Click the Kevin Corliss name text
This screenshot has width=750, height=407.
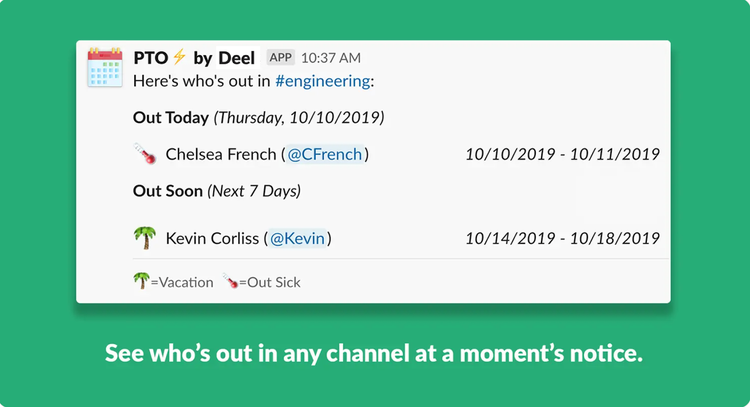(x=212, y=238)
